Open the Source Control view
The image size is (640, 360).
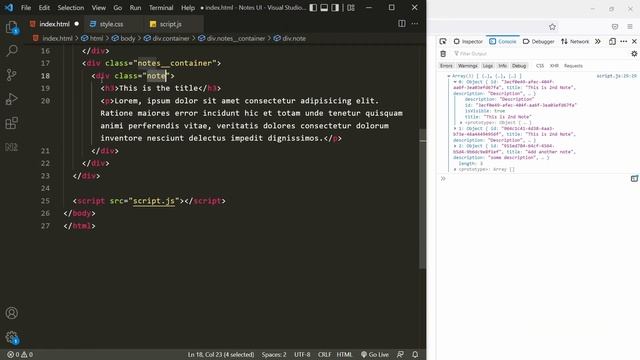point(12,75)
